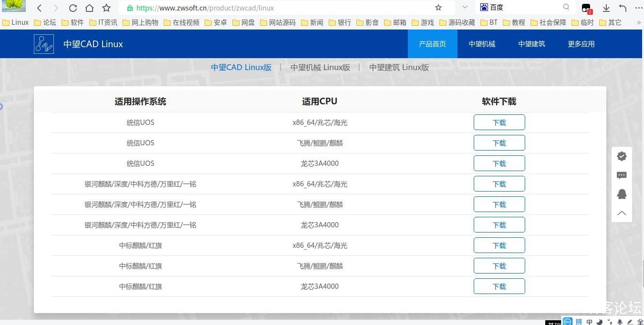This screenshot has height=325, width=644.
Task: Open the 论坛 bookmark folder
Action: [45, 22]
